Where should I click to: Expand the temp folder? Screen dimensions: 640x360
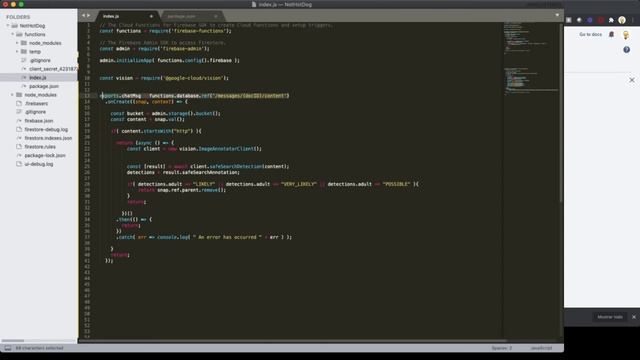(x=17, y=51)
